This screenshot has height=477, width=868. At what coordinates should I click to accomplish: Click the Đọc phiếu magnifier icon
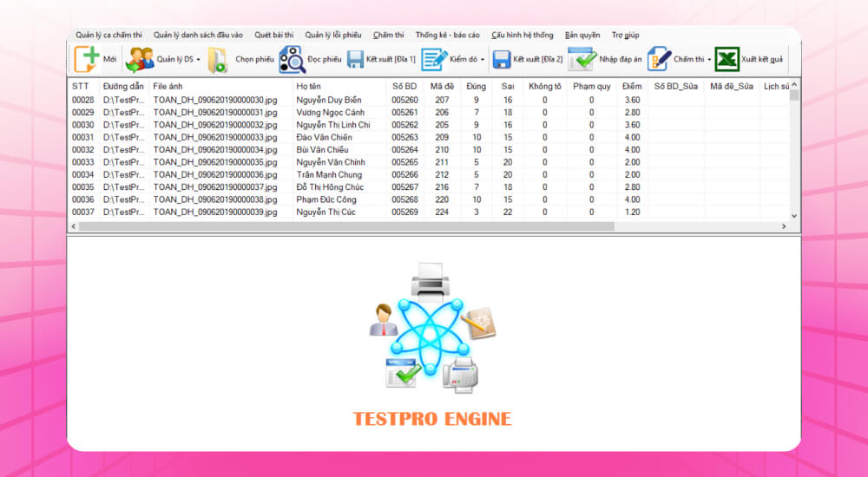[292, 59]
